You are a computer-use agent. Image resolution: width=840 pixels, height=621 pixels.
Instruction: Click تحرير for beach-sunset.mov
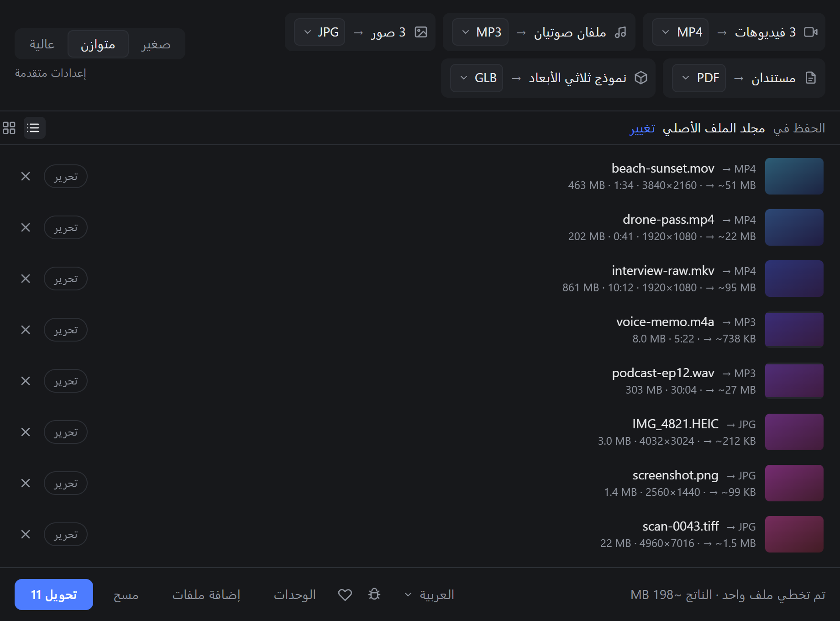[66, 176]
